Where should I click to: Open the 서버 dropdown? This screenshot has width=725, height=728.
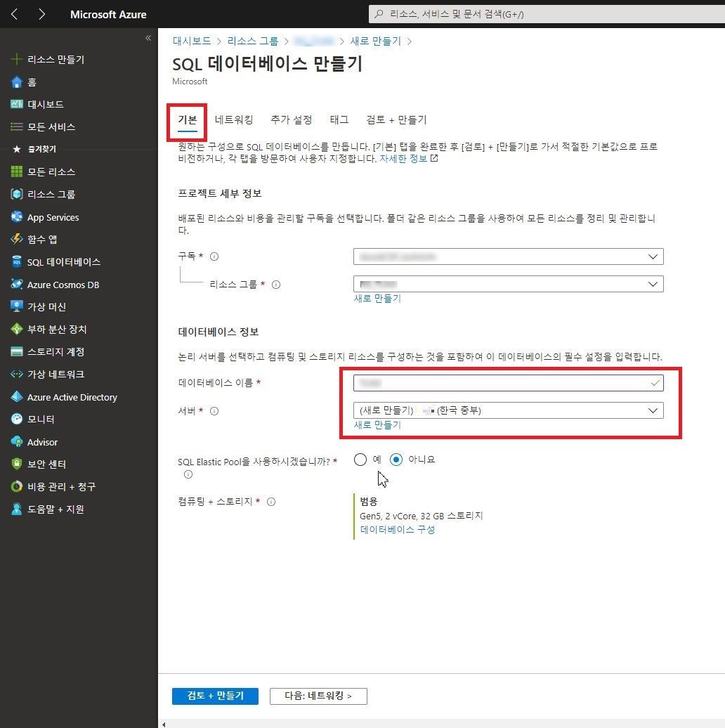point(508,410)
